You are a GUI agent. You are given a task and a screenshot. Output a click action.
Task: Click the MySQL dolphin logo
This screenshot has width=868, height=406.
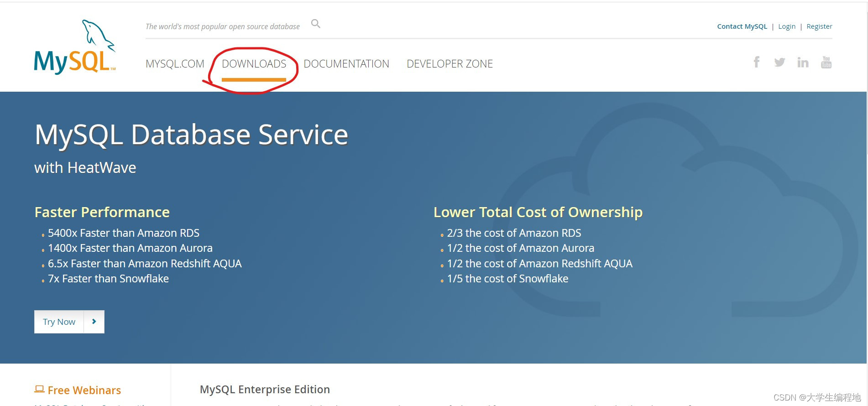pyautogui.click(x=75, y=47)
